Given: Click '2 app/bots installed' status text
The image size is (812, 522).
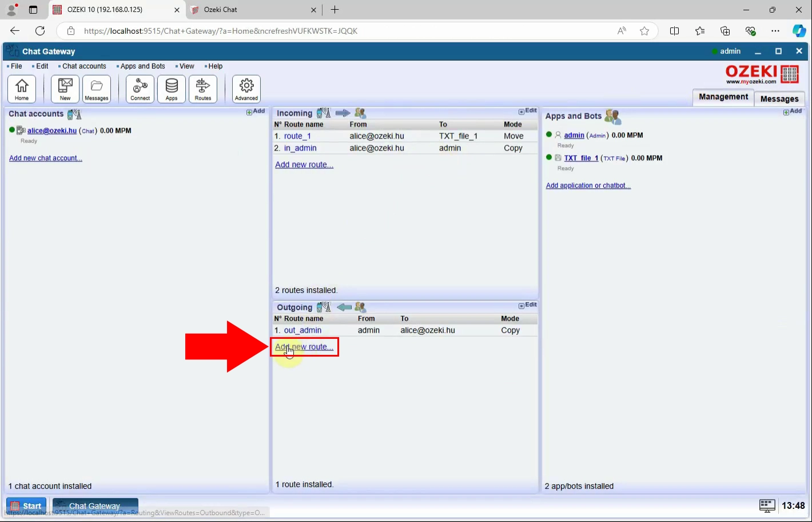Looking at the screenshot, I should (x=579, y=486).
